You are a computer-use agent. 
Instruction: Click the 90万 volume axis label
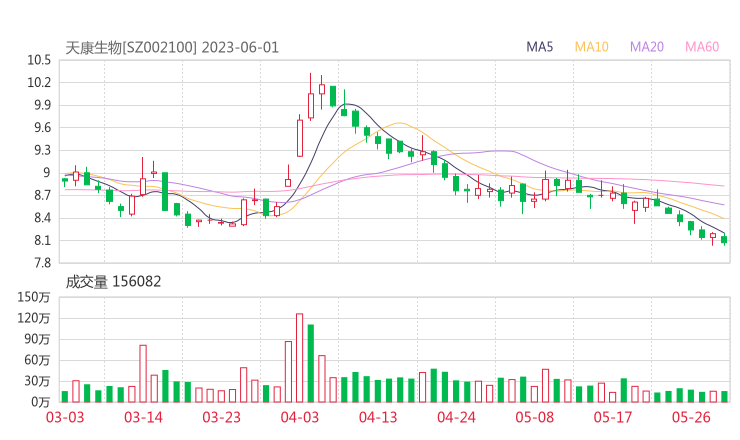(37, 339)
